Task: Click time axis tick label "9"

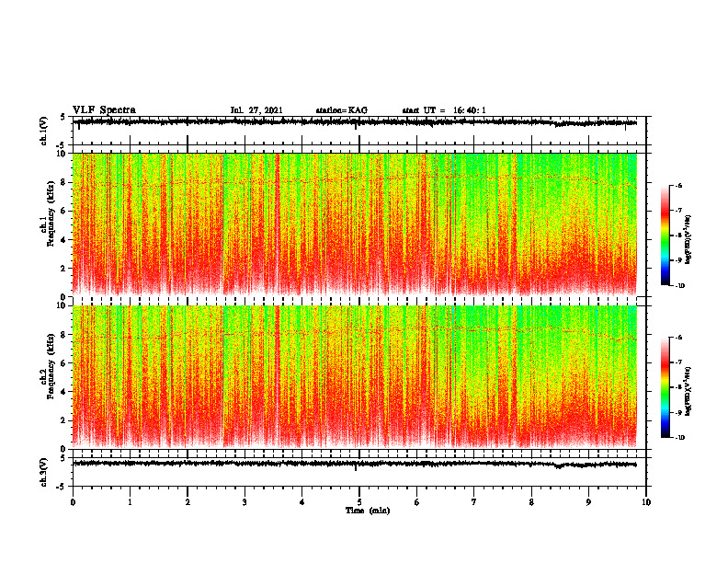Action: 588,502
